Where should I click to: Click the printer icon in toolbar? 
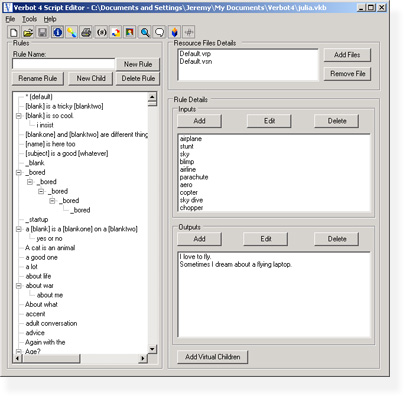86,32
